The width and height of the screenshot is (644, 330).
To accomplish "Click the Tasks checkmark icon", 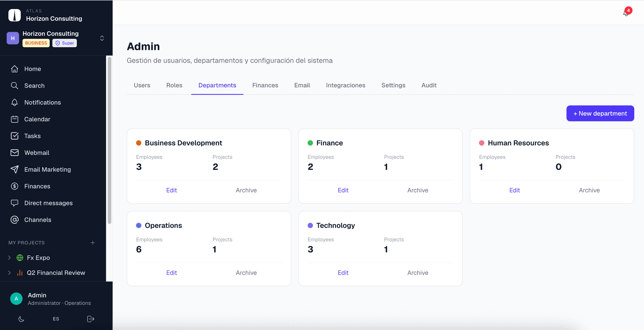I will pyautogui.click(x=14, y=136).
